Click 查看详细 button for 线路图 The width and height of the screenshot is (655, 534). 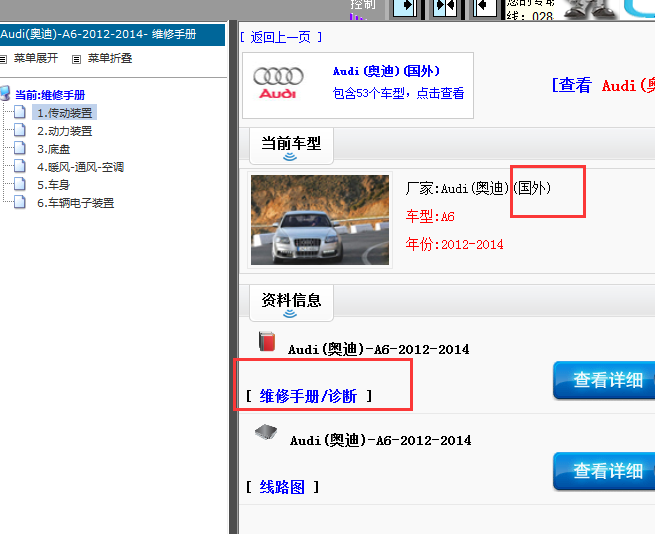point(604,471)
